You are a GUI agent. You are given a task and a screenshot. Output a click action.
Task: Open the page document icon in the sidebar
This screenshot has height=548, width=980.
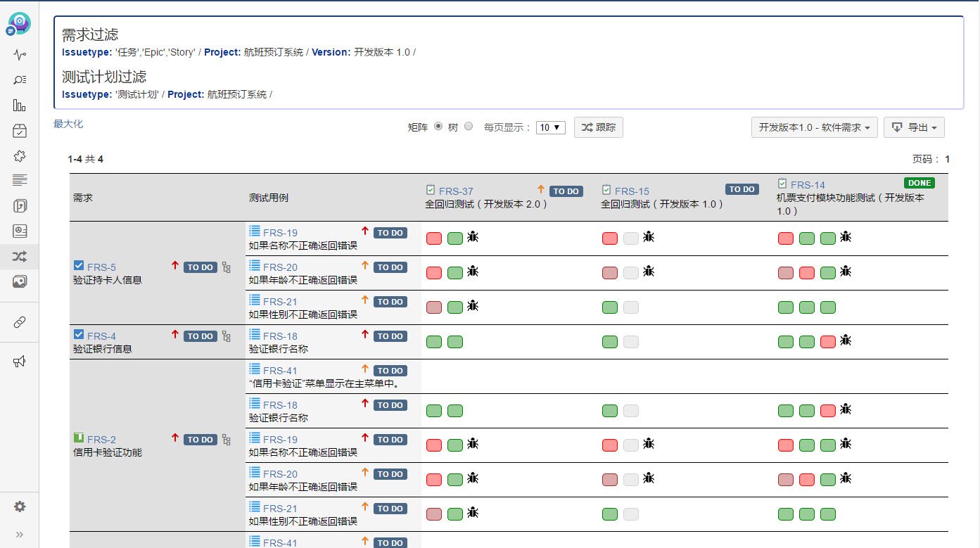point(20,206)
